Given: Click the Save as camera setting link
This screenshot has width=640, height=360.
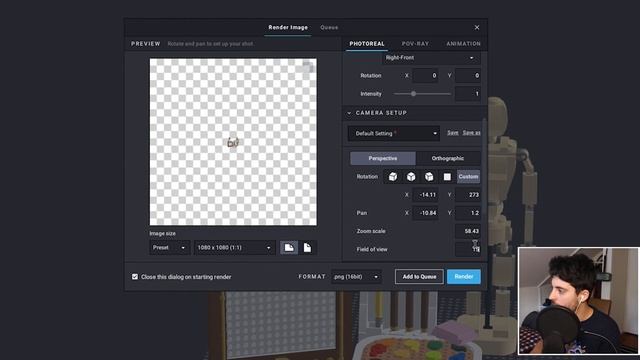Looking at the screenshot, I should (x=471, y=133).
